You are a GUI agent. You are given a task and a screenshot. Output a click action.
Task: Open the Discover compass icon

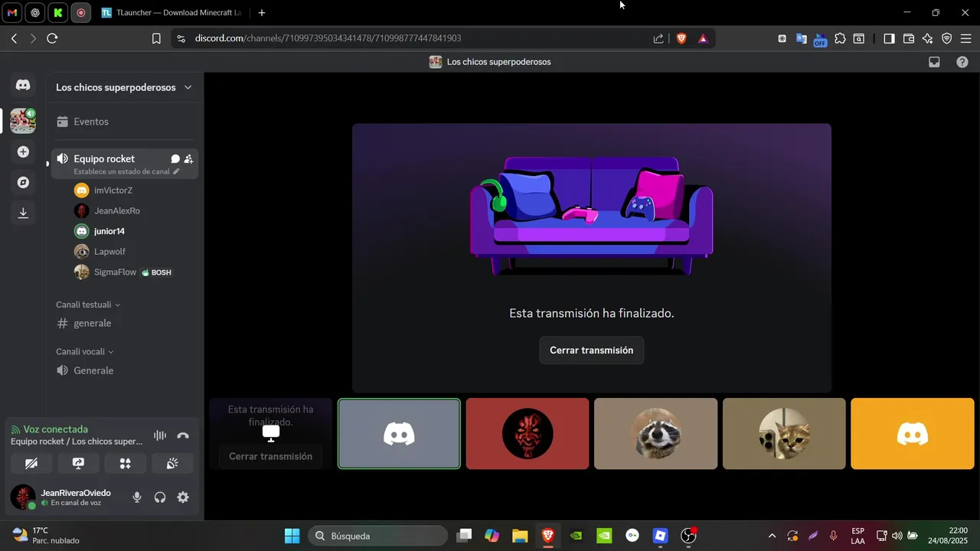pyautogui.click(x=23, y=182)
